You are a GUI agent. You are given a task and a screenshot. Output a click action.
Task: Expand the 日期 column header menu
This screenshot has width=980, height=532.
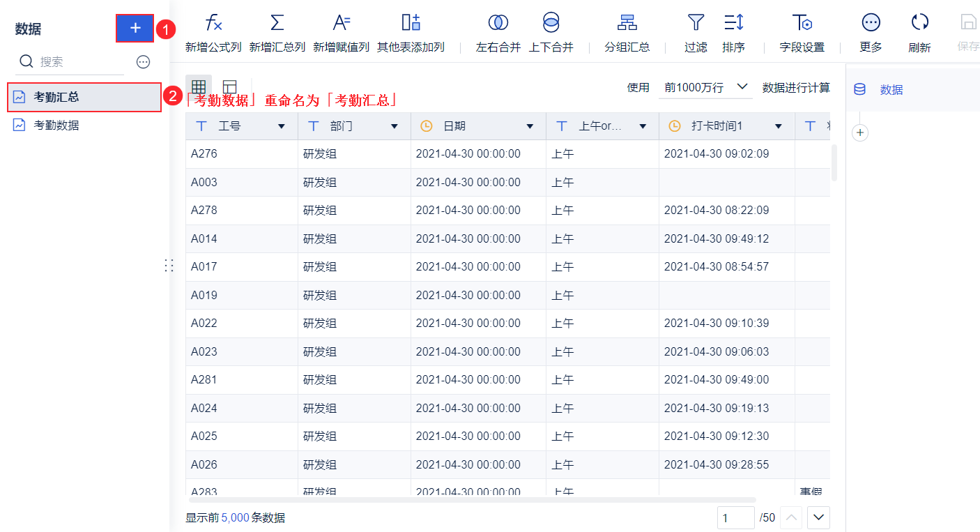pos(530,126)
